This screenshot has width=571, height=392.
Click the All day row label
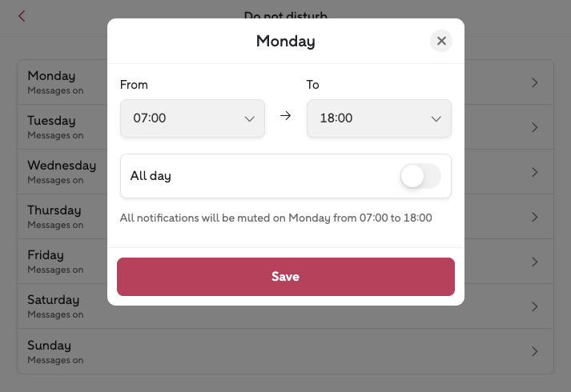point(151,176)
